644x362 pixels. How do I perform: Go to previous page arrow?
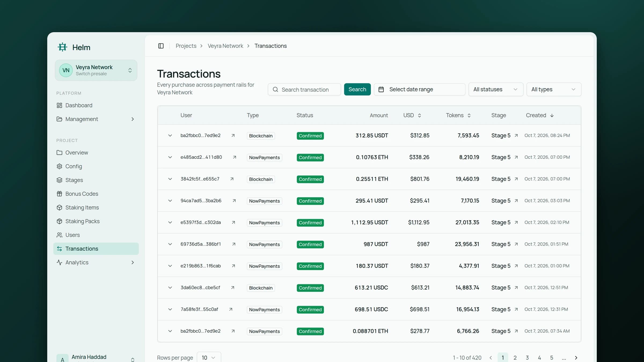[x=491, y=358]
